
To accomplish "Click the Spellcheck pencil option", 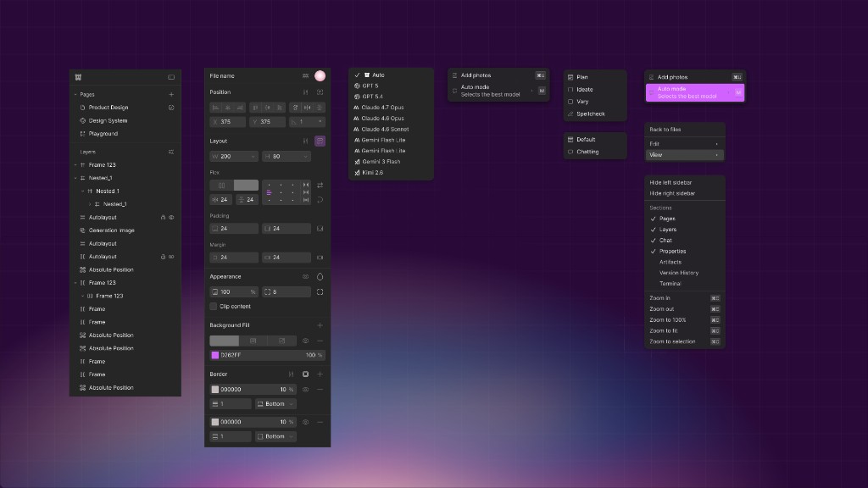I will click(595, 114).
